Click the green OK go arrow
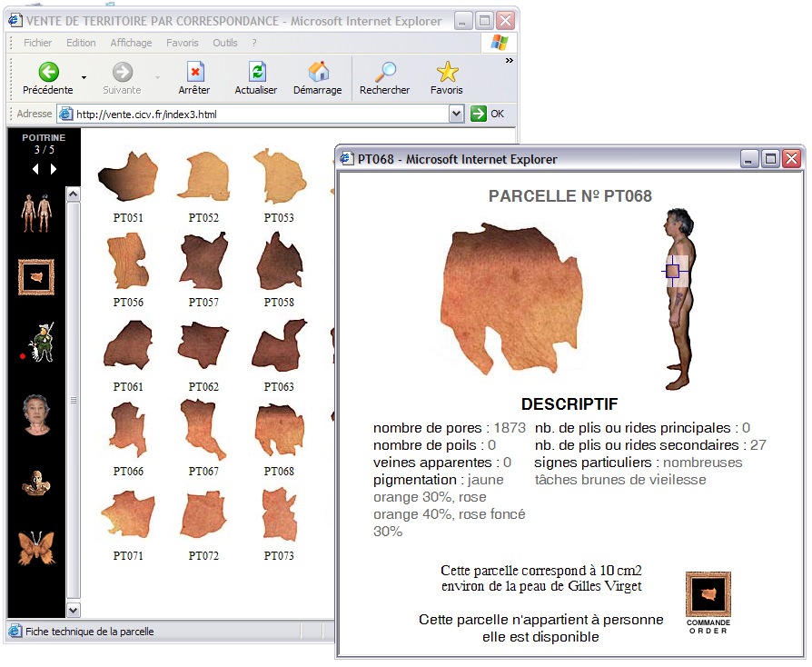This screenshot has height=667, width=812. tap(479, 114)
